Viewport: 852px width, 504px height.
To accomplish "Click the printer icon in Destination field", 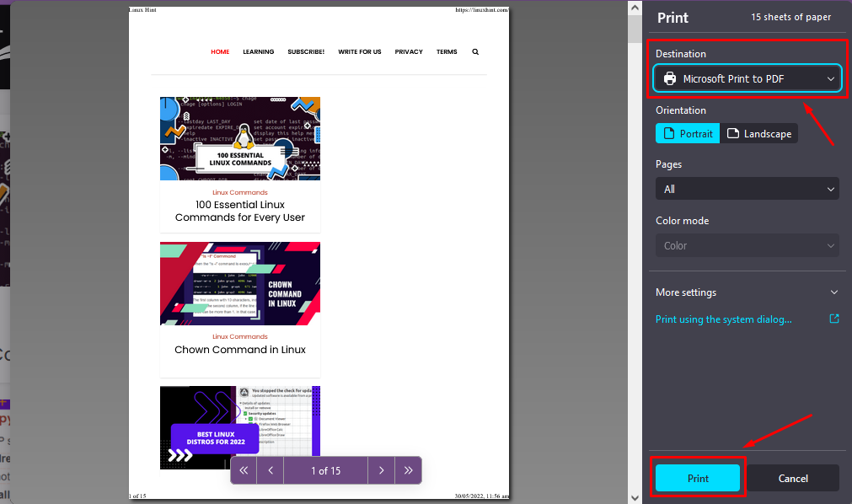I will click(x=670, y=78).
